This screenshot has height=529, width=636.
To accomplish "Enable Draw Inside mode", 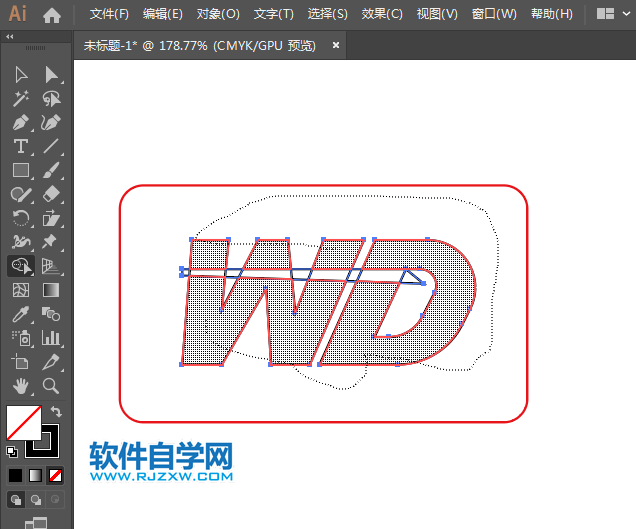I will point(55,499).
